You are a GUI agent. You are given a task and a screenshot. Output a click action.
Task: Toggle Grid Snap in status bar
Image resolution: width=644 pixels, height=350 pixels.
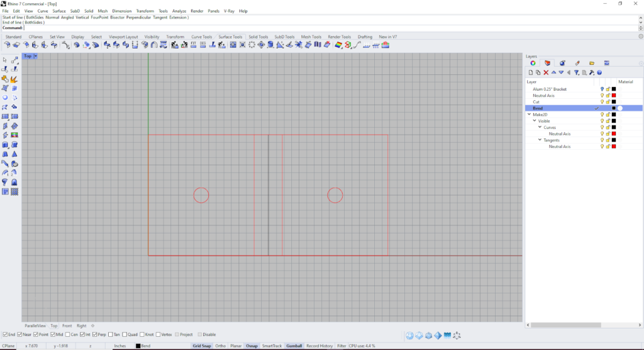pos(201,346)
